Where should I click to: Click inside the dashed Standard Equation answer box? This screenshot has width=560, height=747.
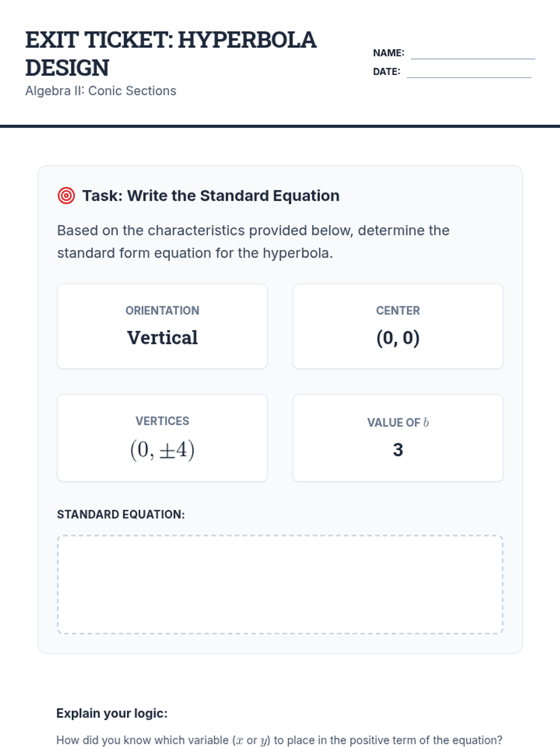pyautogui.click(x=280, y=585)
